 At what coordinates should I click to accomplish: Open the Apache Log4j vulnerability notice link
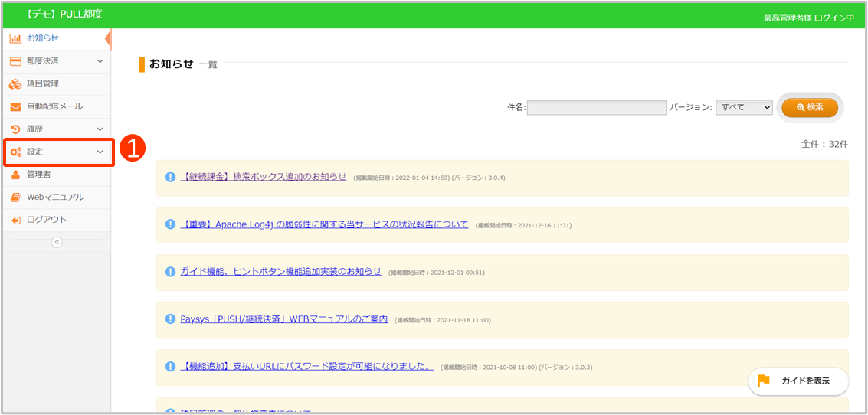[x=324, y=225]
